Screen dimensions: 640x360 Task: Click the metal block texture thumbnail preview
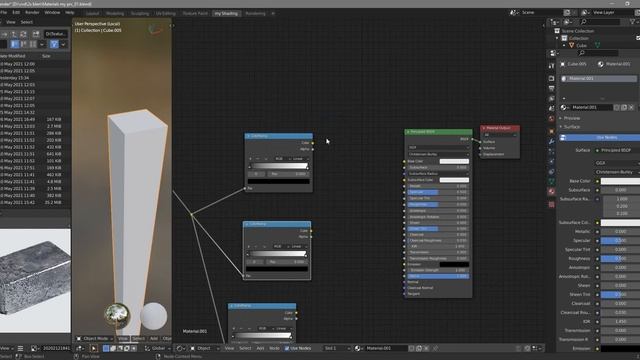click(35, 280)
